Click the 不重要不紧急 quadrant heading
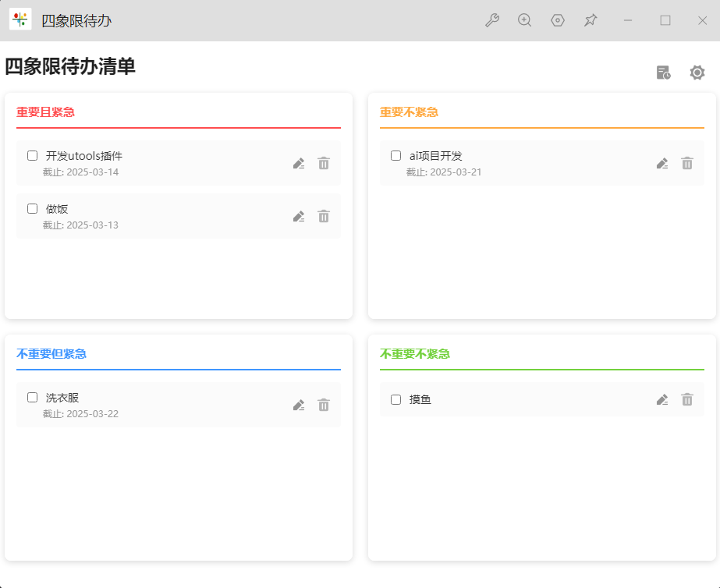Screen dimensions: 720x588 click(x=415, y=354)
